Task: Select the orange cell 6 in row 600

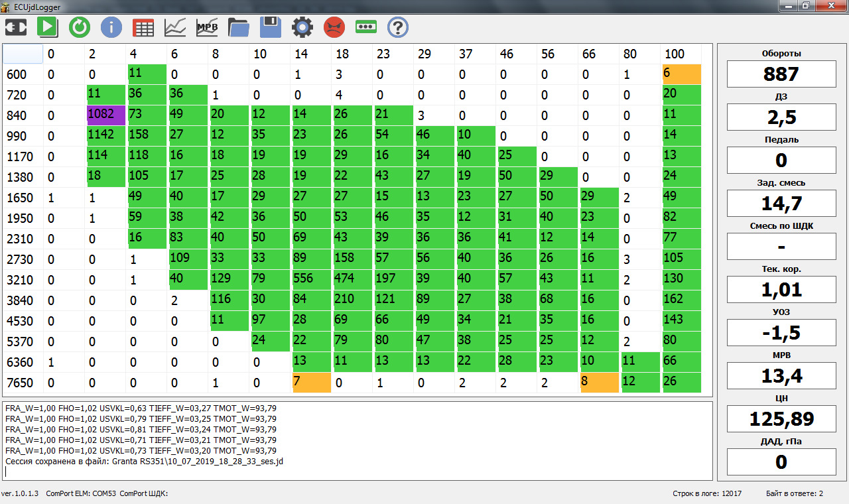Action: [x=682, y=74]
